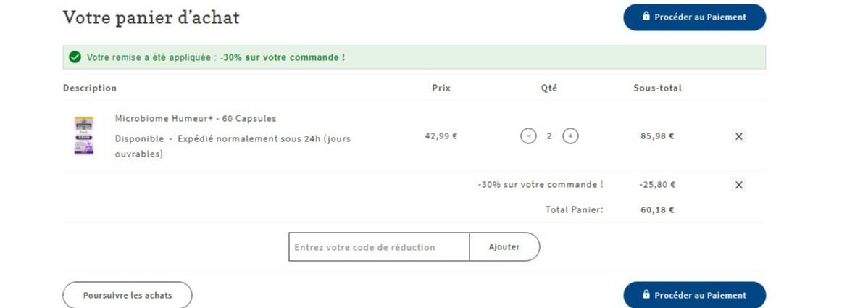The height and width of the screenshot is (308, 868).
Task: Click the unit price 42,99 €
Action: pyautogui.click(x=441, y=136)
